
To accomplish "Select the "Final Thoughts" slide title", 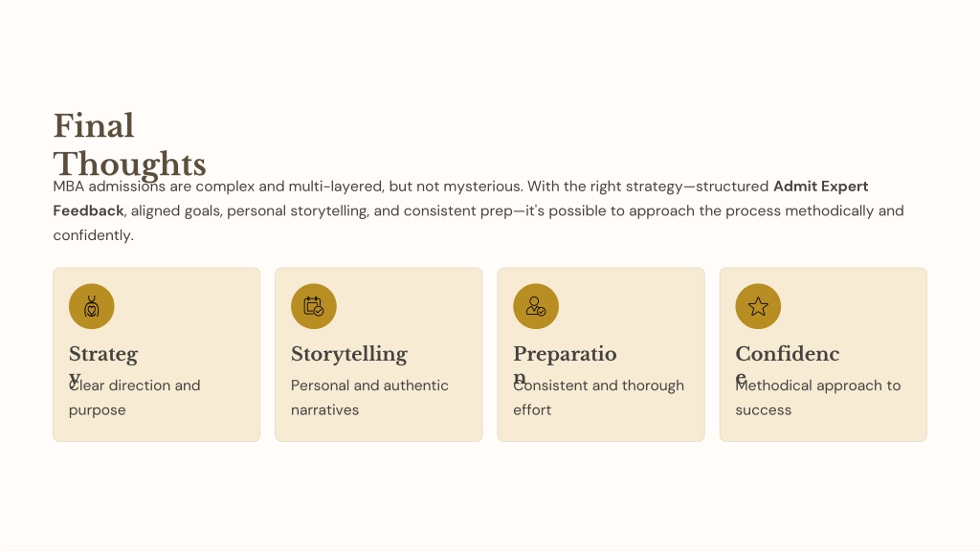I will point(129,144).
